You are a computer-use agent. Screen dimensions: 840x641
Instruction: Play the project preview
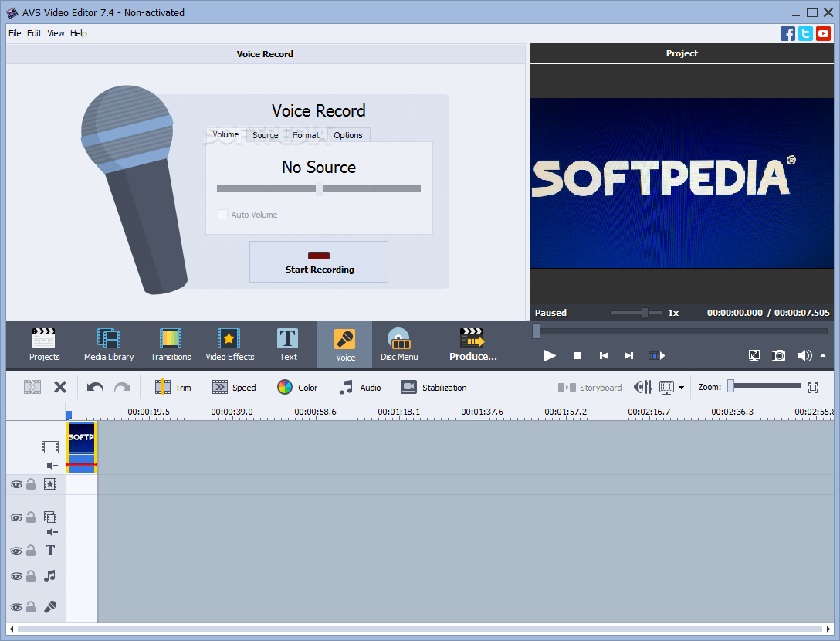pyautogui.click(x=550, y=355)
